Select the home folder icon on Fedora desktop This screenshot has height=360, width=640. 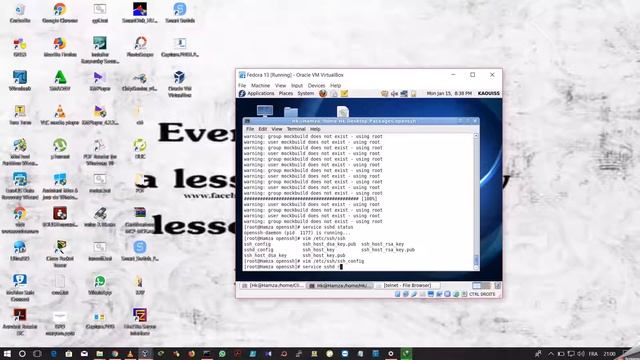click(x=291, y=111)
